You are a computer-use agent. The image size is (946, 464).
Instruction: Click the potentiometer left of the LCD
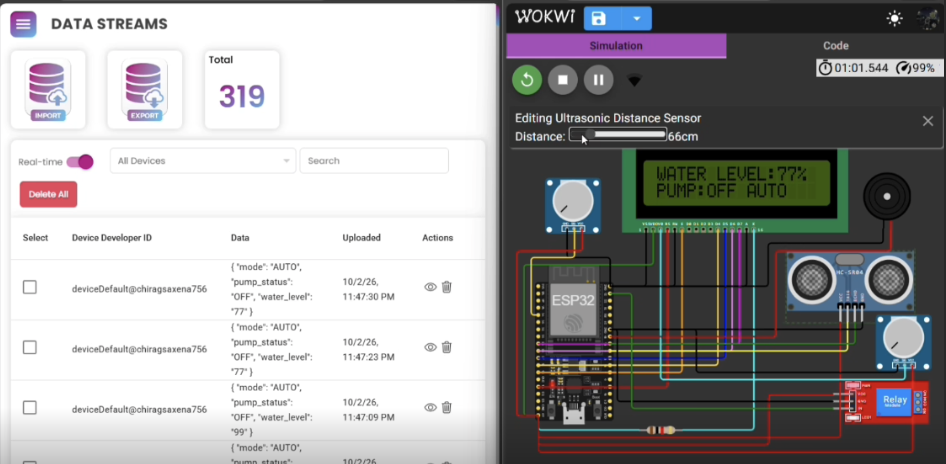click(573, 206)
